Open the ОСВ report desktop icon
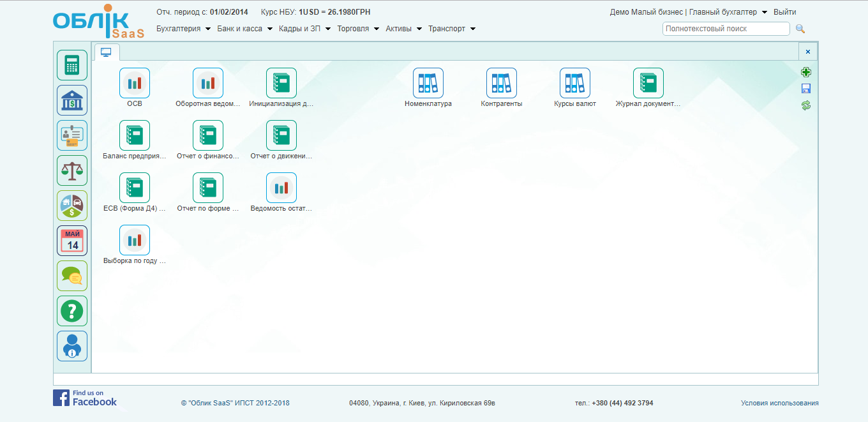The image size is (868, 422). coord(135,84)
